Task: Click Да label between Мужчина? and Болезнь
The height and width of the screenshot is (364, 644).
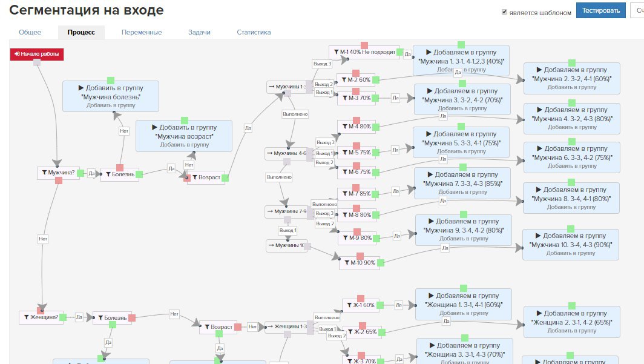Action: click(91, 173)
